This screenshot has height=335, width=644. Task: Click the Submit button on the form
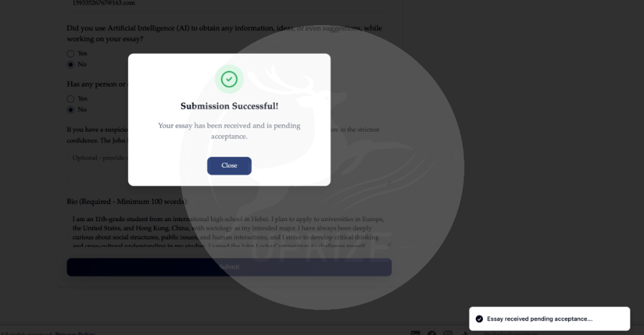tap(229, 267)
